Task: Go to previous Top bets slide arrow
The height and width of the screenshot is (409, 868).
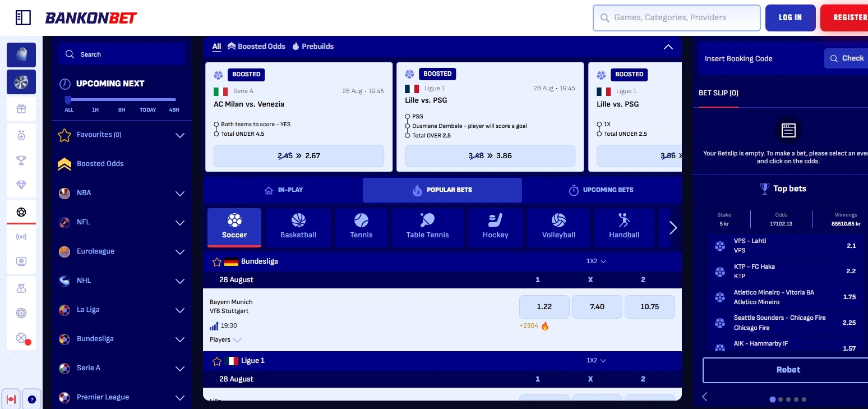Action: pyautogui.click(x=705, y=397)
